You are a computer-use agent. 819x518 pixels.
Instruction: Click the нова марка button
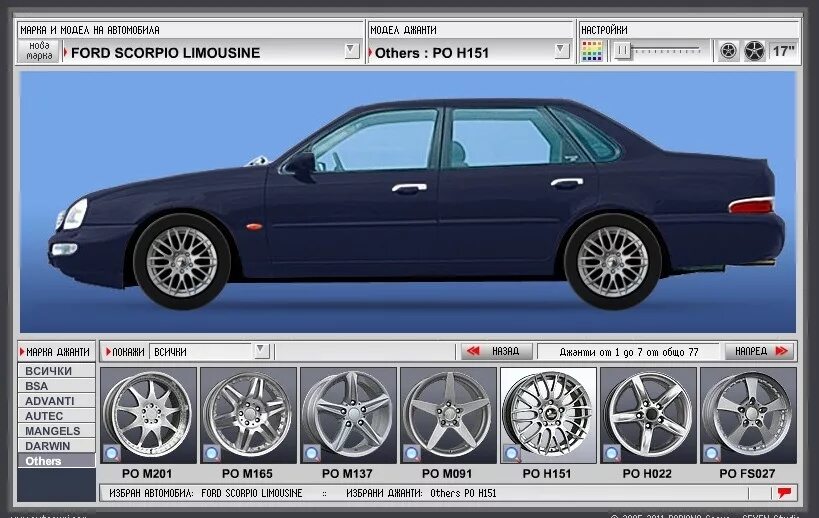pyautogui.click(x=39, y=51)
